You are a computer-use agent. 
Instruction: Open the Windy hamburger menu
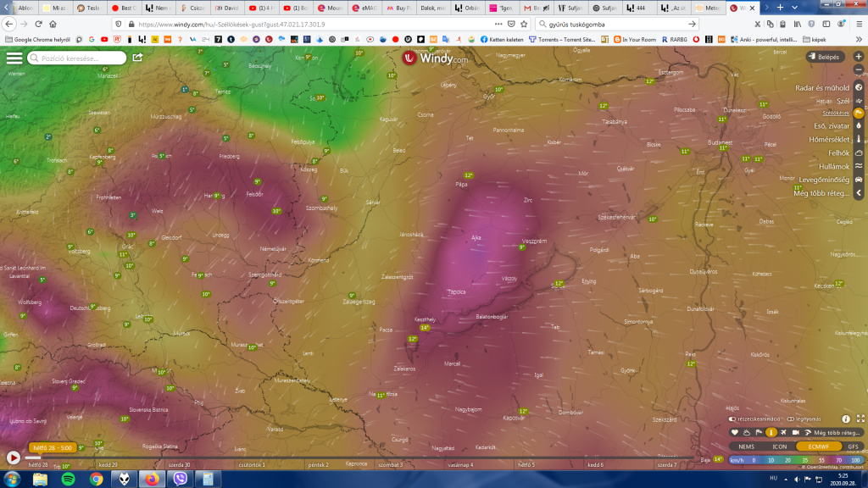14,58
